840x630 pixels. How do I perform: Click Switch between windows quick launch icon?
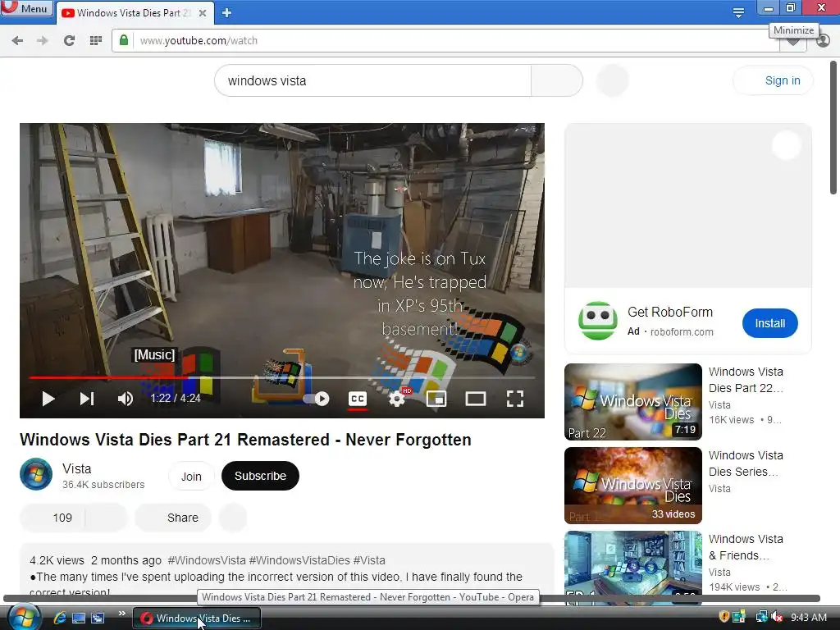coord(98,618)
